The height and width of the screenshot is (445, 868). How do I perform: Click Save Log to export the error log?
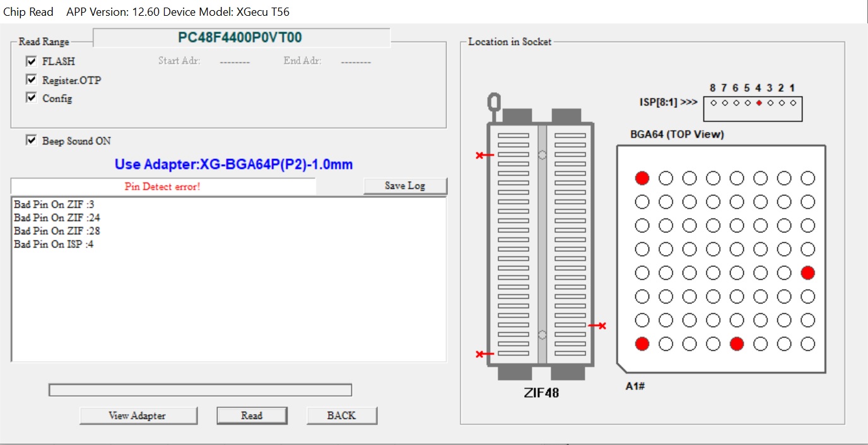point(405,186)
